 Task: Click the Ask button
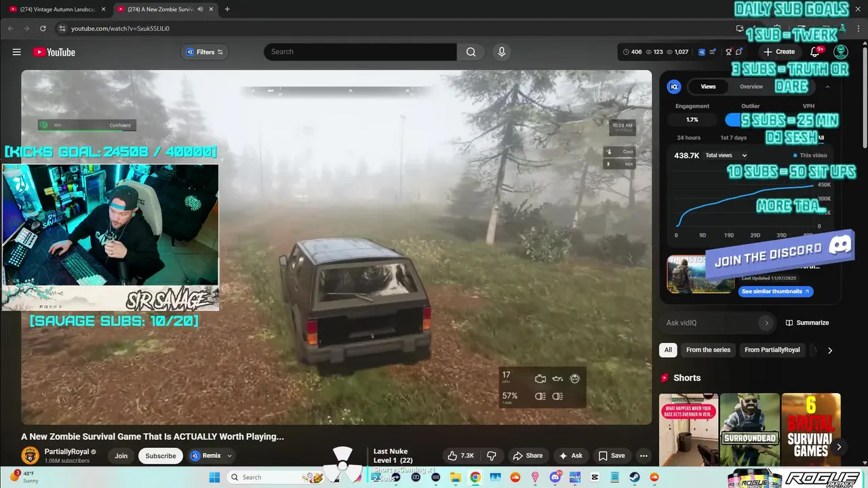point(570,455)
